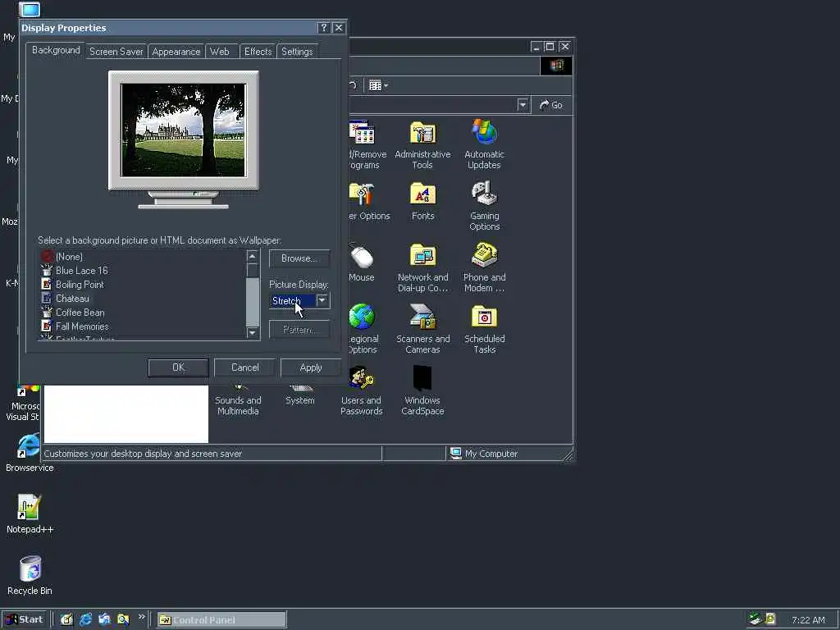Click Outlook Express quick launch icon
The height and width of the screenshot is (630, 840).
pyautogui.click(x=104, y=620)
